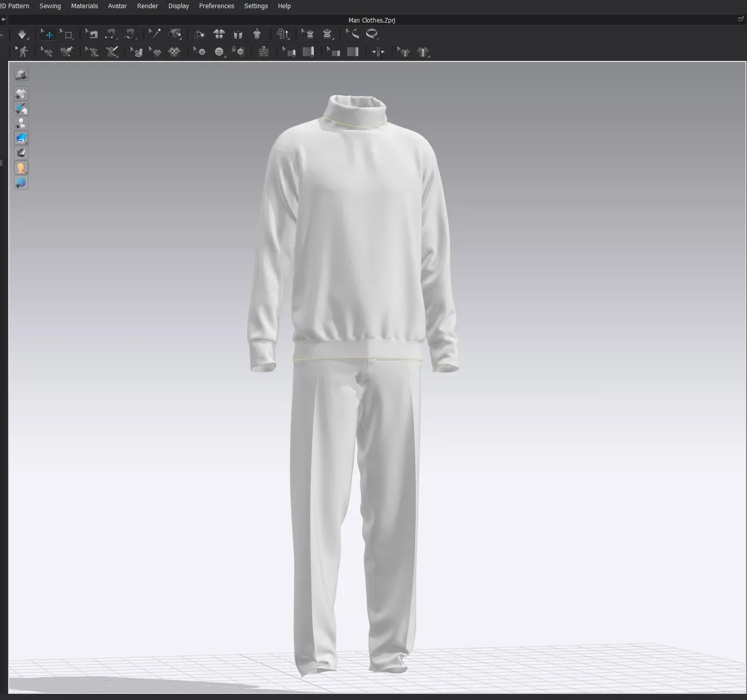Open the Help menu
The height and width of the screenshot is (700, 747).
click(284, 6)
